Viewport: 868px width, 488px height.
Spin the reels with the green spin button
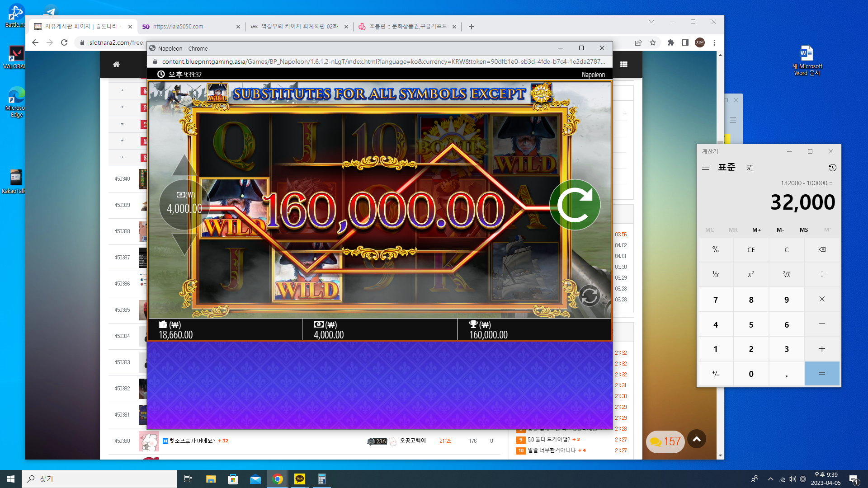pos(575,205)
